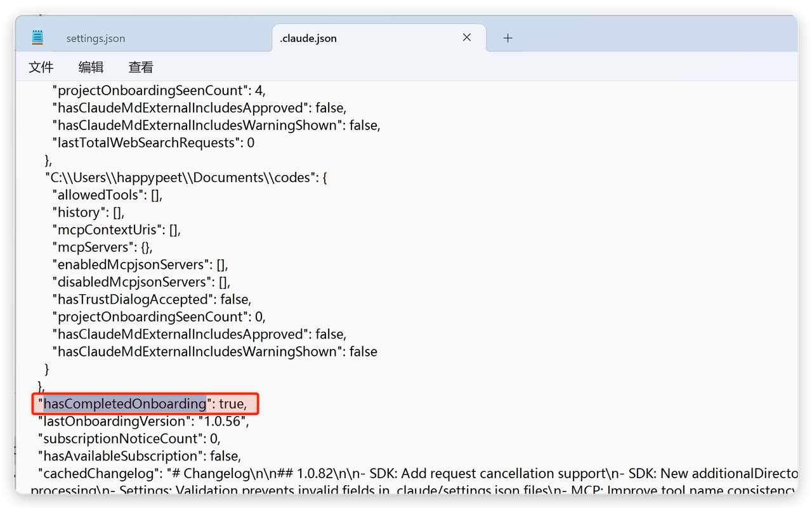This screenshot has width=812, height=508.
Task: Click the lastTotalWebSearchRequests key
Action: (146, 143)
